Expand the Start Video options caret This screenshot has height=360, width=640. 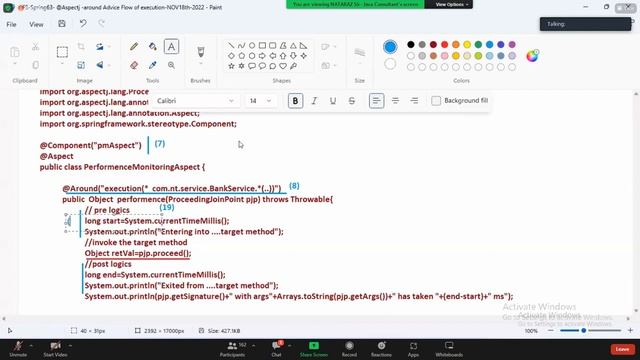[71, 346]
